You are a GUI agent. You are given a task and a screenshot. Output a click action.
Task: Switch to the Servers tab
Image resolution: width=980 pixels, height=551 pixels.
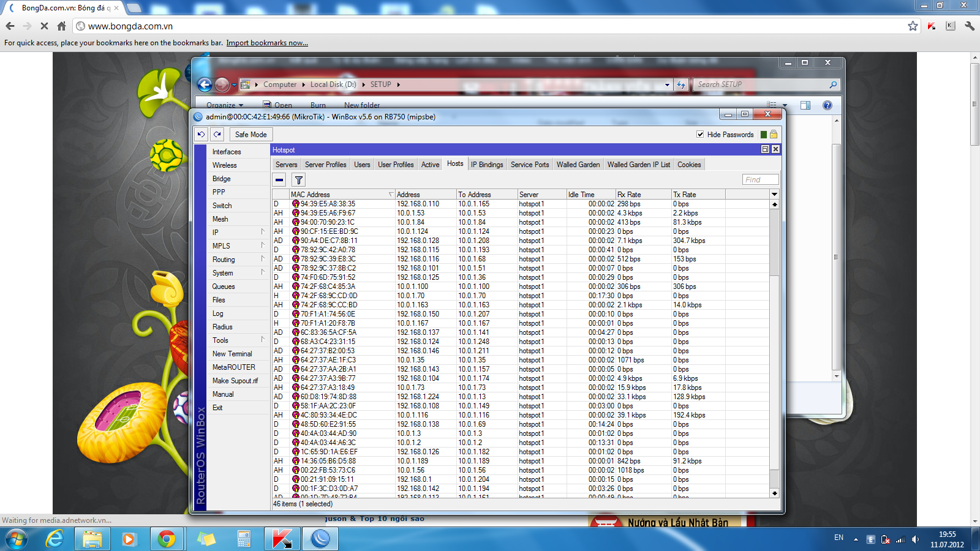coord(286,165)
